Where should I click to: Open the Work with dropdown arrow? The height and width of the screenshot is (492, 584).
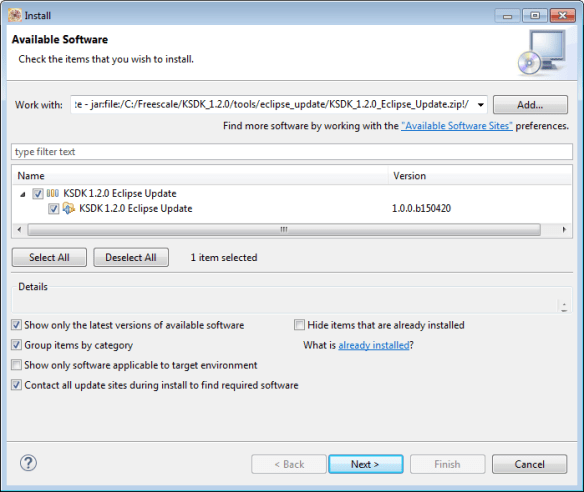pos(481,105)
